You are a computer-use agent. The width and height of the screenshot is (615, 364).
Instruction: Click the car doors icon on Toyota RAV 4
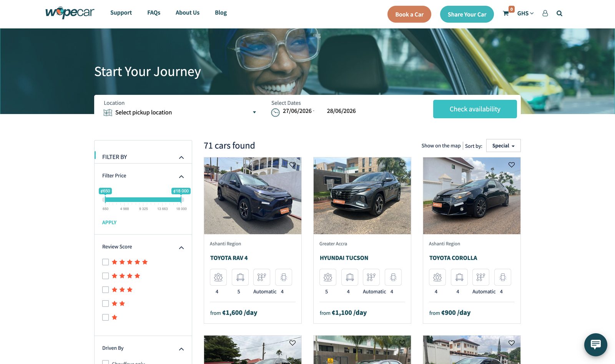click(284, 277)
